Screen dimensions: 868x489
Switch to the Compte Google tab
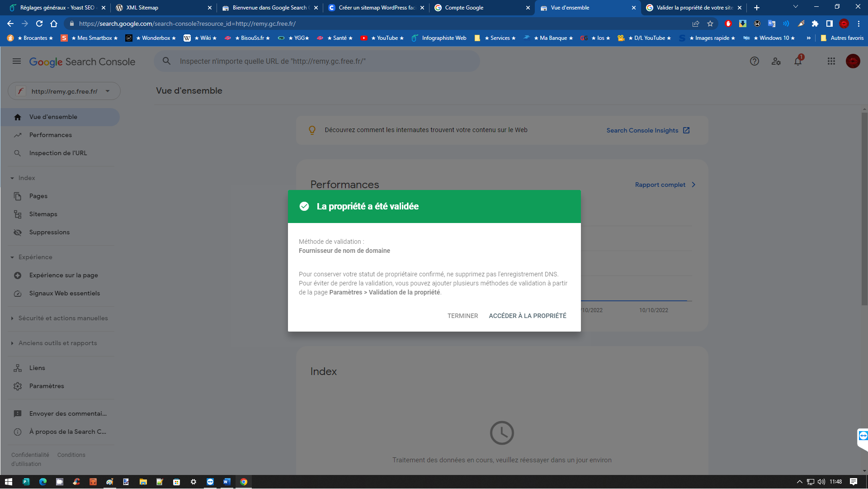click(x=479, y=8)
